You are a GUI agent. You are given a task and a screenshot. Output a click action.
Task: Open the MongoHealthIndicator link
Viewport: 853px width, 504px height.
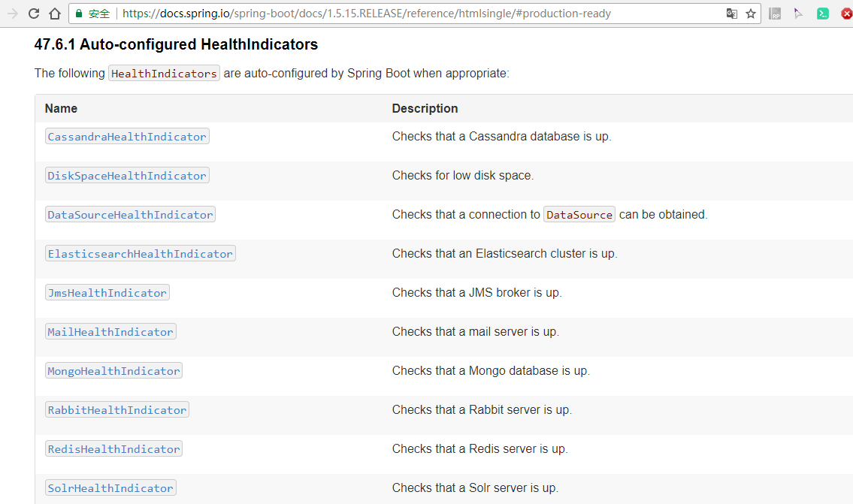click(x=113, y=370)
